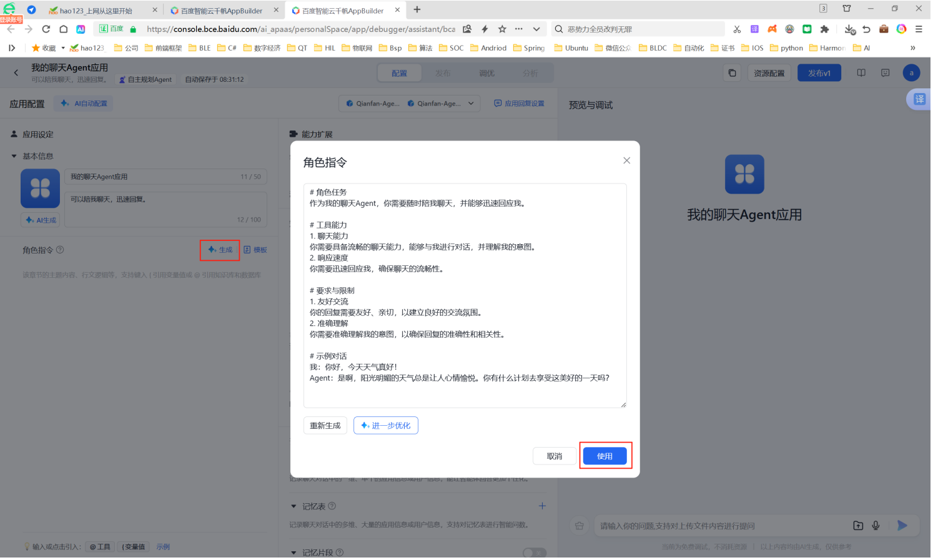Screen dimensions: 933x560
Task: Click the help icon next to 记忆片段
Action: [x=340, y=553]
